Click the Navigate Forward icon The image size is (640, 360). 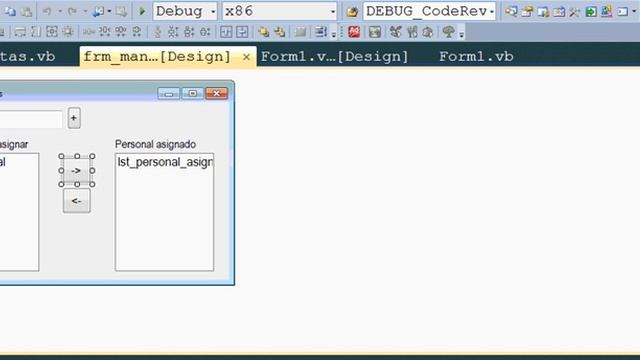coord(121,11)
